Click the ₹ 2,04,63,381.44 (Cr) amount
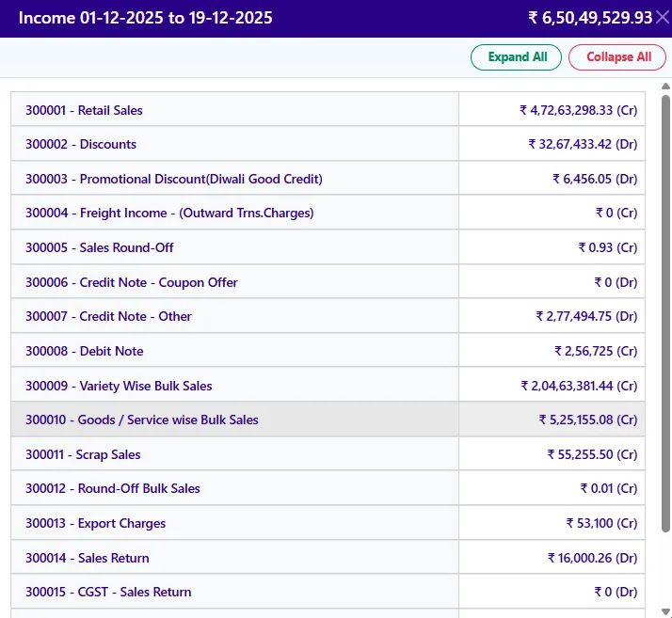 click(x=579, y=386)
